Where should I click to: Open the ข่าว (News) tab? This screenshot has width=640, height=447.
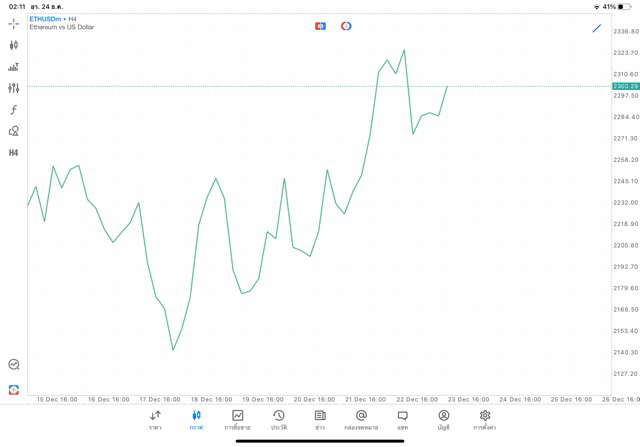(x=320, y=420)
